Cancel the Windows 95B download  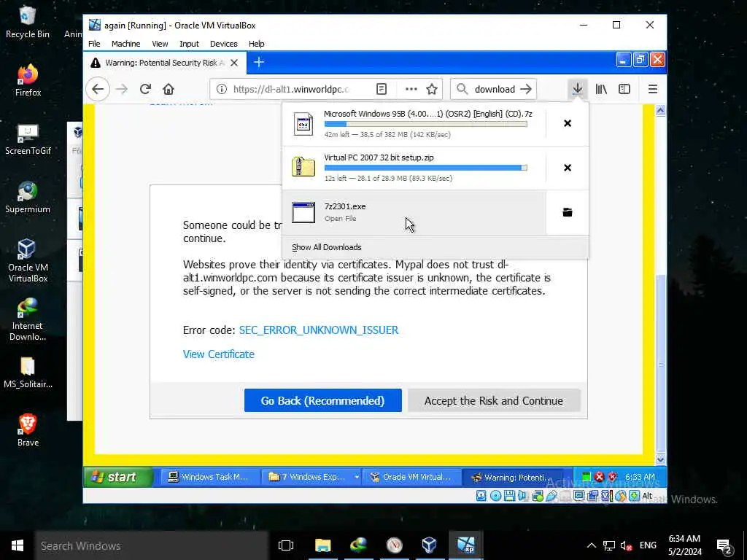[568, 123]
